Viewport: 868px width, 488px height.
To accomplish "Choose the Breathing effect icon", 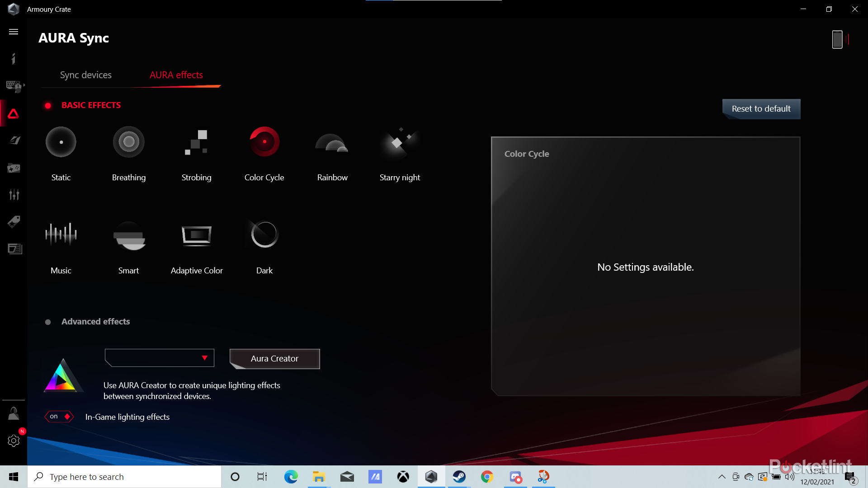I will pyautogui.click(x=129, y=142).
